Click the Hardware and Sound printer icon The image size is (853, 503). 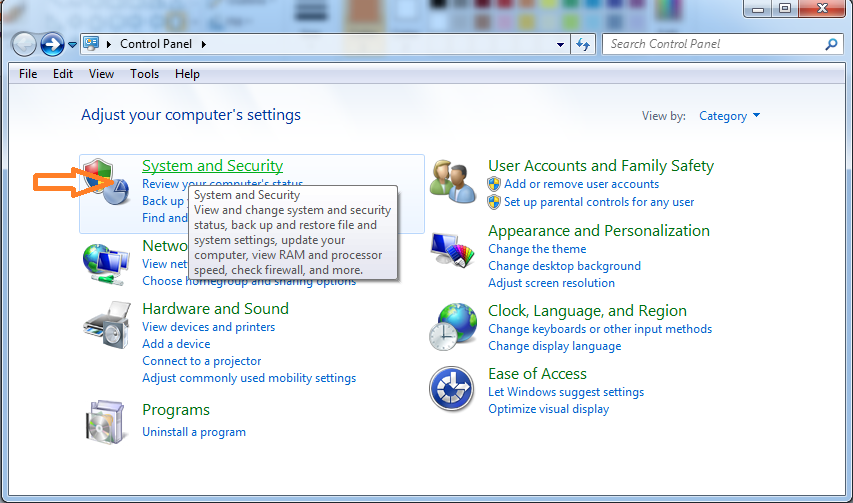point(107,325)
